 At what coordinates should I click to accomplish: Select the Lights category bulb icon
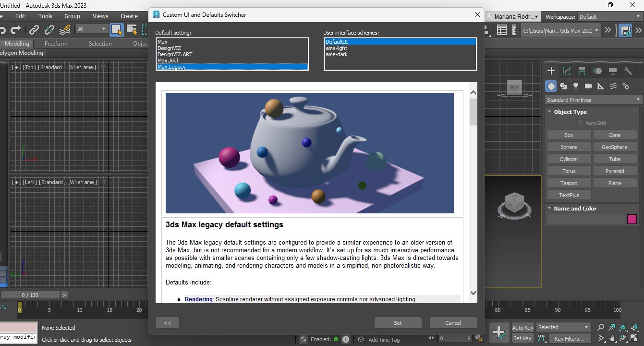tap(576, 86)
